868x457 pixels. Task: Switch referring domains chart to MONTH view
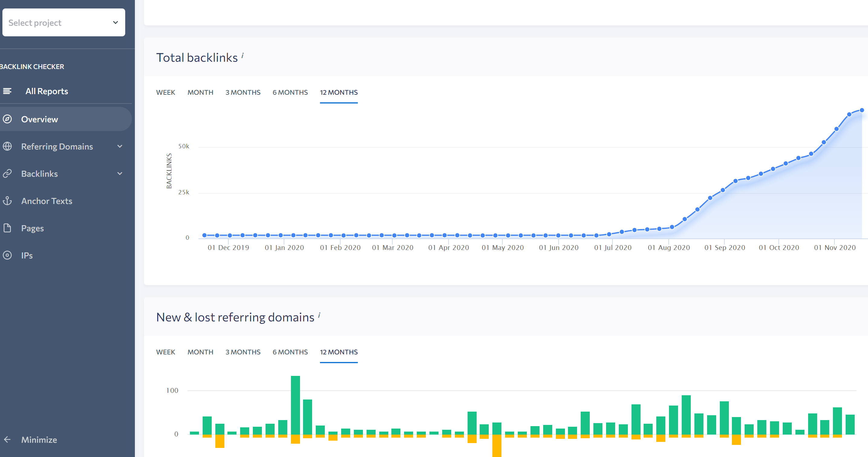click(200, 352)
